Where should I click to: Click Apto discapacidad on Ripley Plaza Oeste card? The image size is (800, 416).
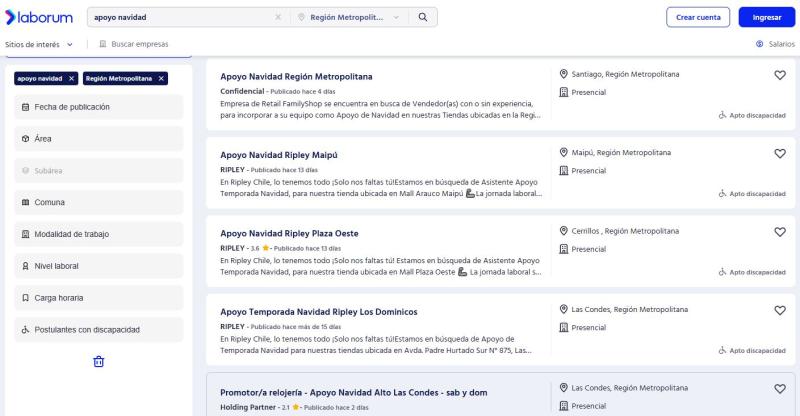(x=752, y=273)
